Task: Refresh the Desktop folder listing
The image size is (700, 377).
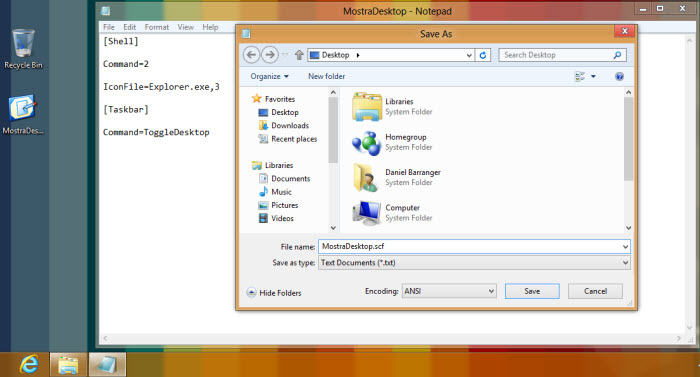Action: [483, 55]
